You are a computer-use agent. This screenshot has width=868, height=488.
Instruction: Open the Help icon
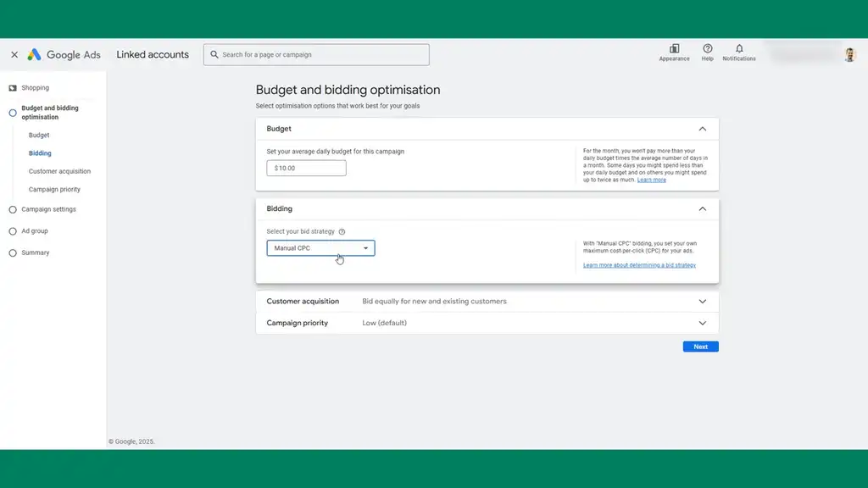[707, 49]
